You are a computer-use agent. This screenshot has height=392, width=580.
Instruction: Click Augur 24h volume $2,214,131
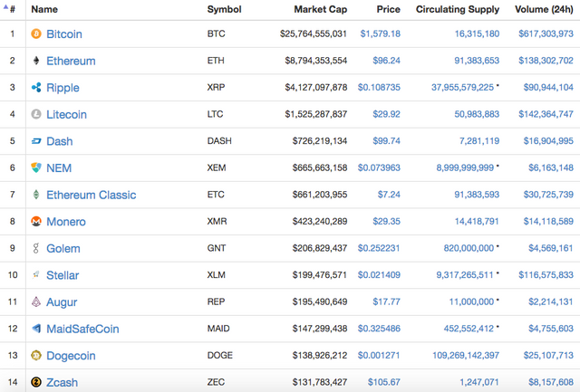pyautogui.click(x=551, y=301)
